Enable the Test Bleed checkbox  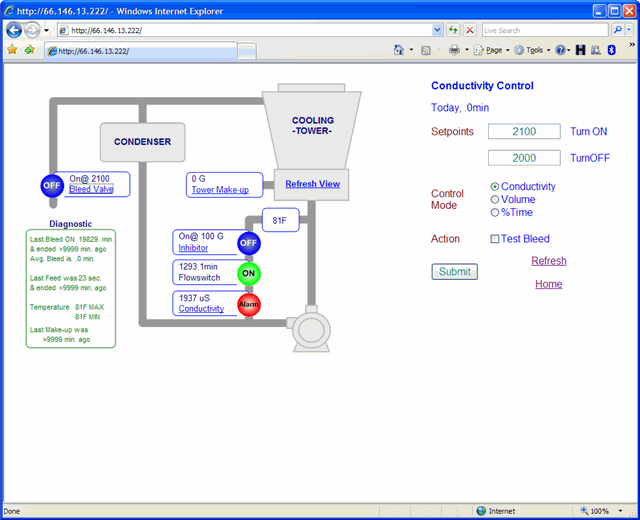click(495, 239)
